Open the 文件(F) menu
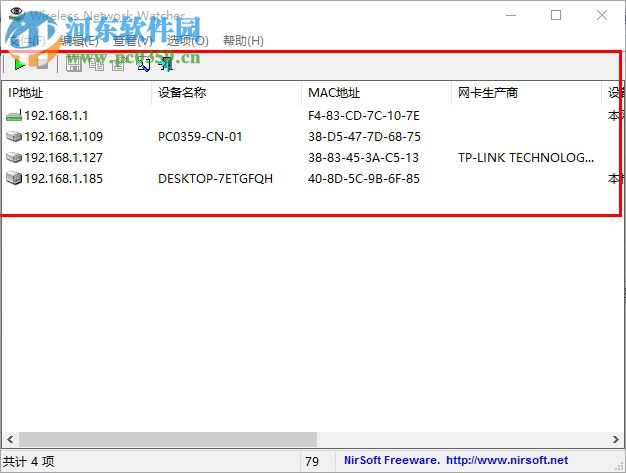This screenshot has height=473, width=626. [x=27, y=40]
